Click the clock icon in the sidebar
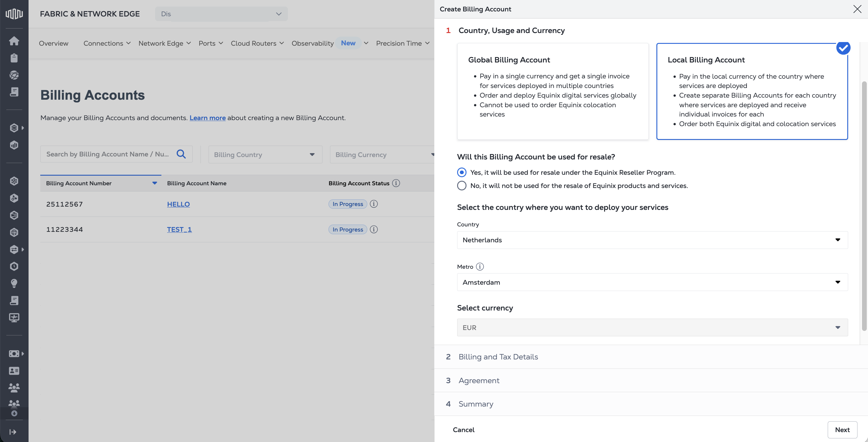This screenshot has height=442, width=868. pos(14,266)
